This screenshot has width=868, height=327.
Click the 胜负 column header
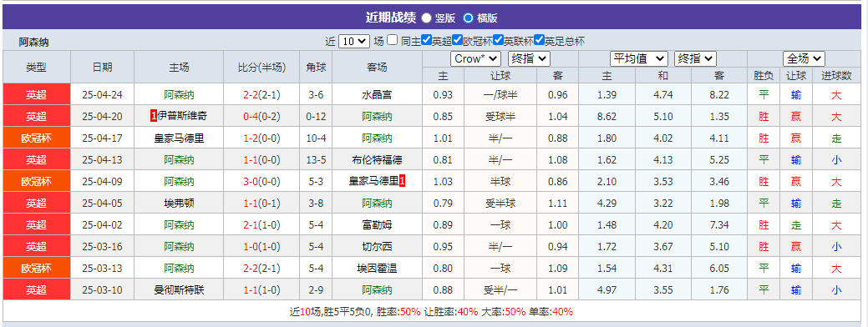[764, 76]
